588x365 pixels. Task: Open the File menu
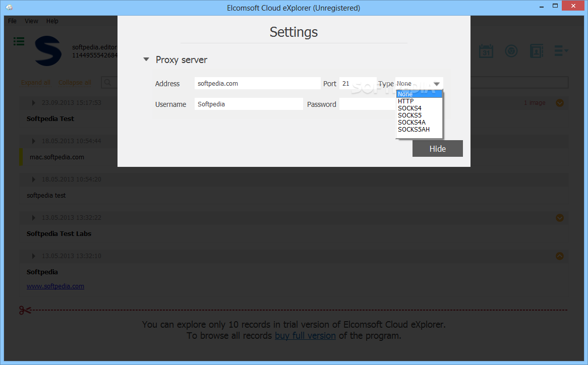point(13,21)
